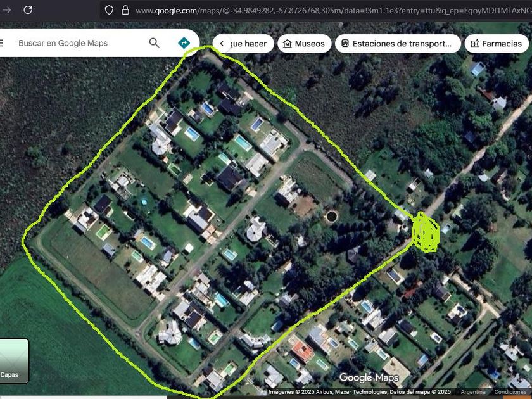This screenshot has height=399, width=532.
Task: Show previous category chips with left chevron
Action: coord(222,44)
